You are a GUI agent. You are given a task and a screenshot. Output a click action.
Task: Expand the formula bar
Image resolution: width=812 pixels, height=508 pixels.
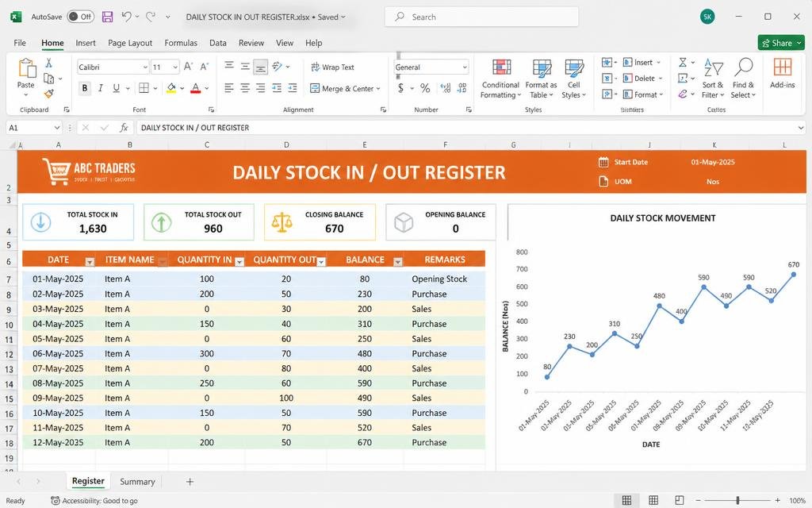tap(801, 128)
